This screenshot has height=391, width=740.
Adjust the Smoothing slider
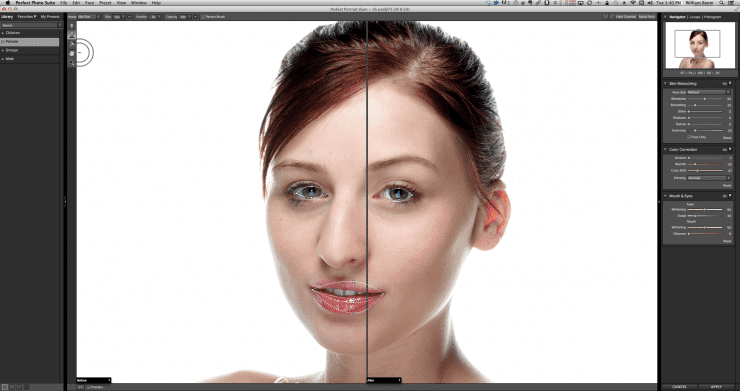pyautogui.click(x=705, y=105)
